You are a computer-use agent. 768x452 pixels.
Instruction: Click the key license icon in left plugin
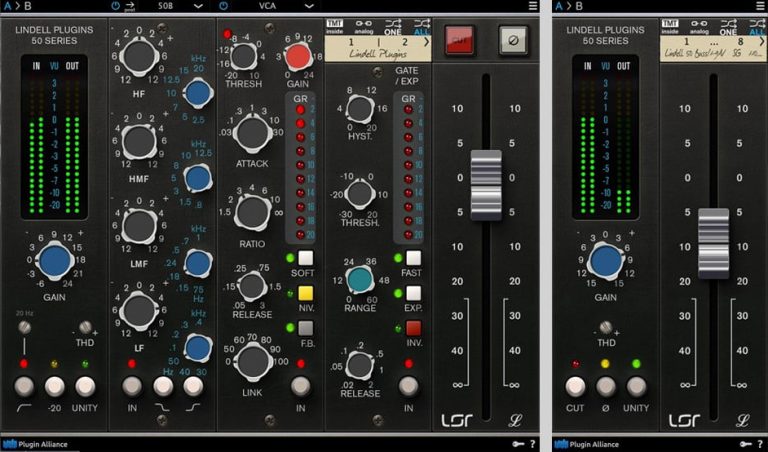pyautogui.click(x=518, y=443)
